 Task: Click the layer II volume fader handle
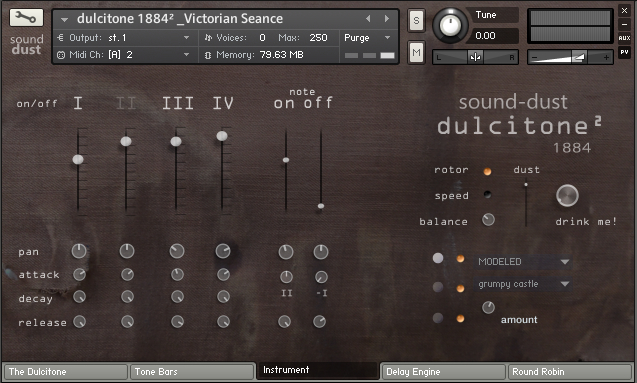click(126, 141)
